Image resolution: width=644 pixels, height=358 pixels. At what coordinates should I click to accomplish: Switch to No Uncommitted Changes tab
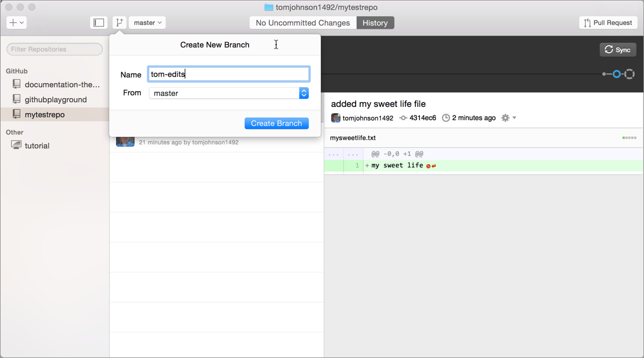click(x=302, y=23)
